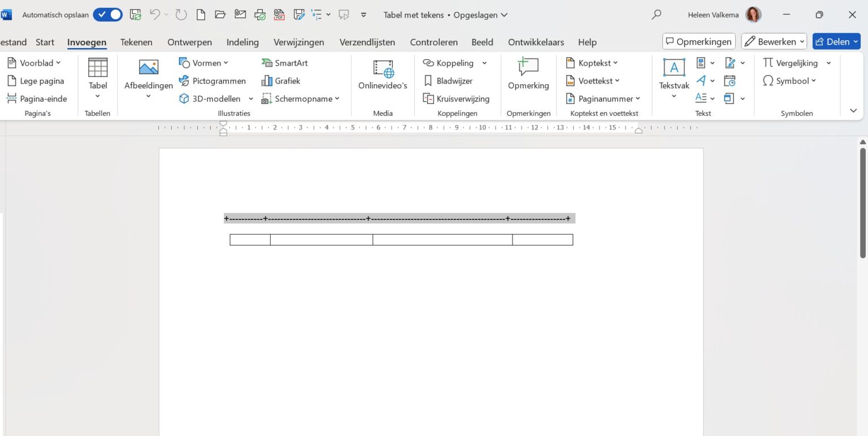The image size is (868, 436).
Task: Insert a Kruisverwijzing cross-reference
Action: (x=456, y=98)
